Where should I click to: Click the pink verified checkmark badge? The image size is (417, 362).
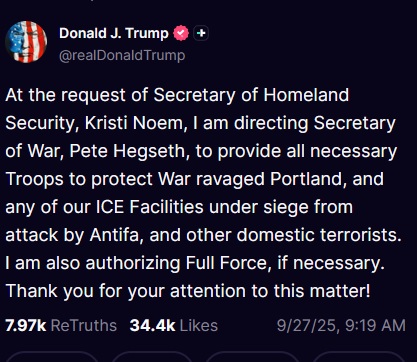tap(181, 33)
